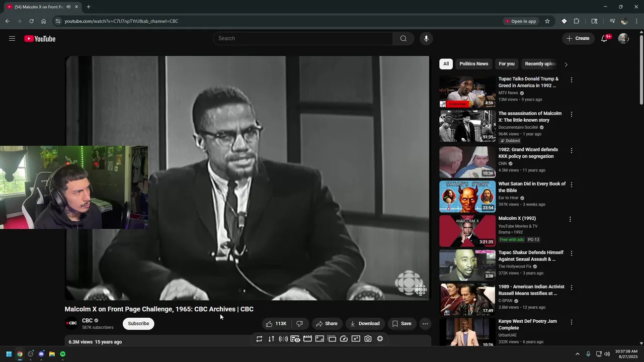
Task: Click the up-down arrows extension icon
Action: 271,339
